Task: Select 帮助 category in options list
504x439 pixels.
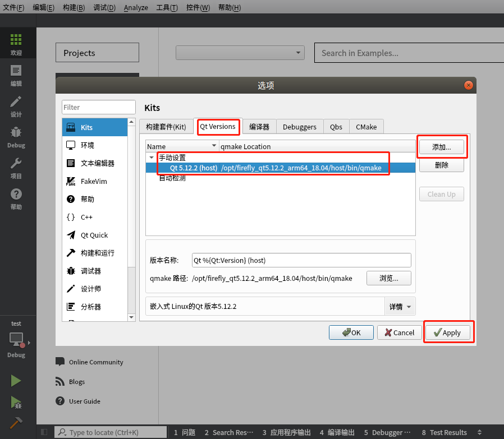Action: (95, 199)
